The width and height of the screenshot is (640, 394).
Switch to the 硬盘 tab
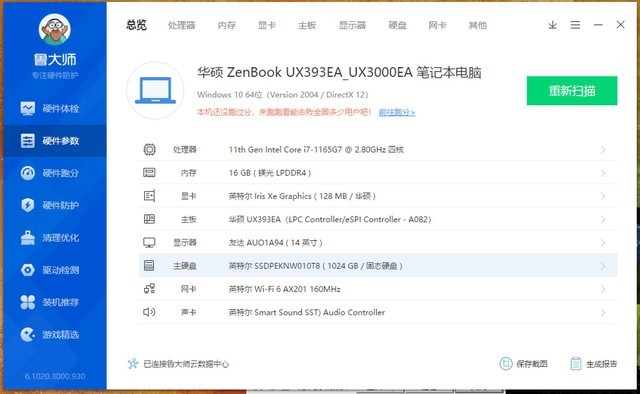click(397, 25)
